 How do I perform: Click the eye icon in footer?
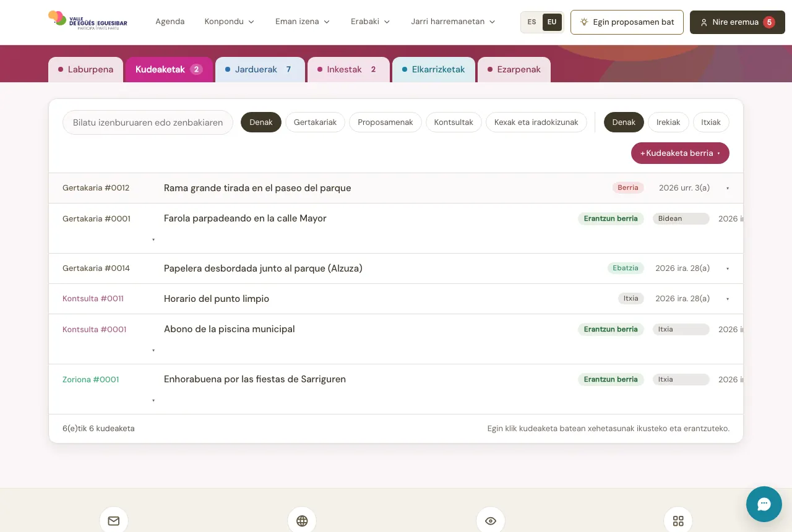pos(491,521)
